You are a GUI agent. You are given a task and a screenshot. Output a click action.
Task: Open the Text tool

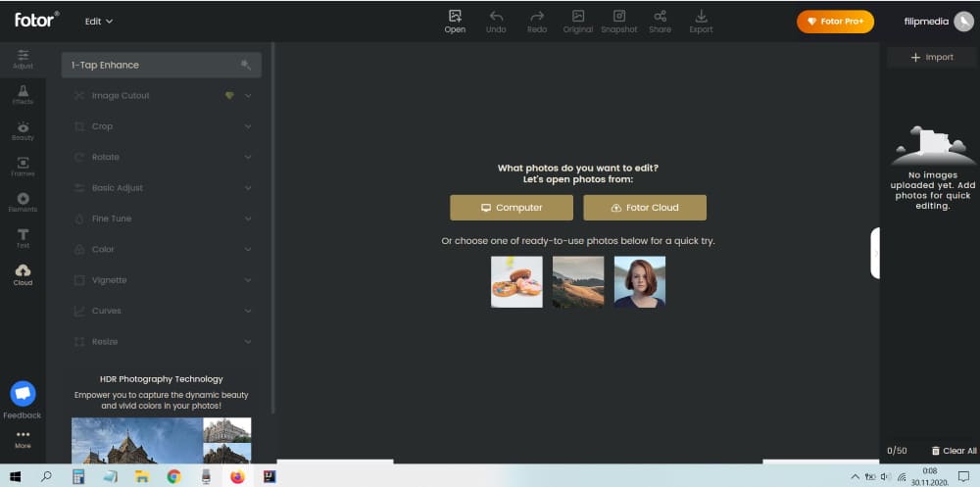coord(23,238)
